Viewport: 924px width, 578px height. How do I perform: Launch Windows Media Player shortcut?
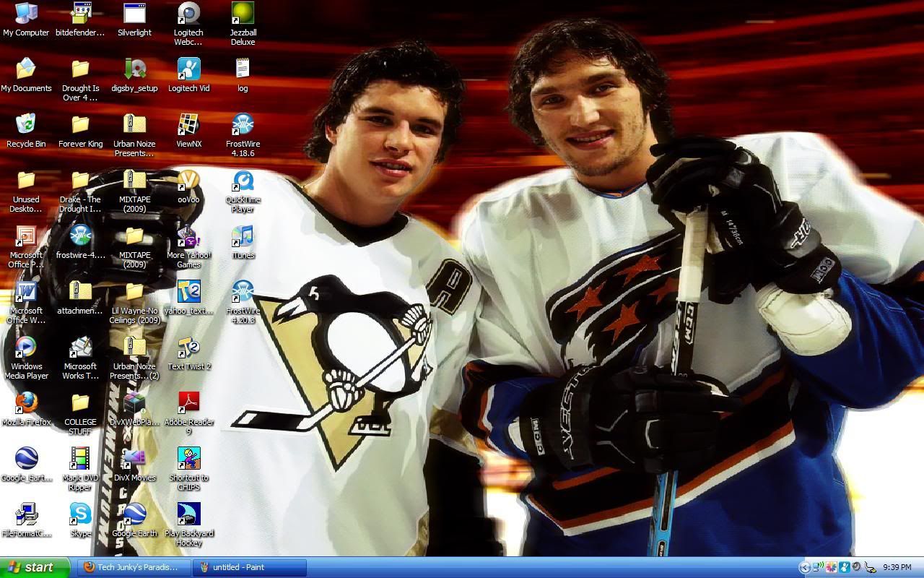pos(26,358)
